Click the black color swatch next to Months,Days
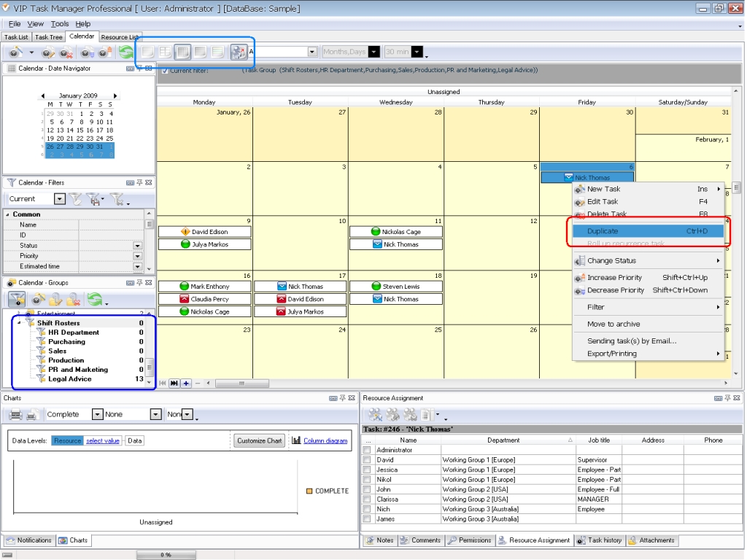The height and width of the screenshot is (560, 747). [374, 52]
